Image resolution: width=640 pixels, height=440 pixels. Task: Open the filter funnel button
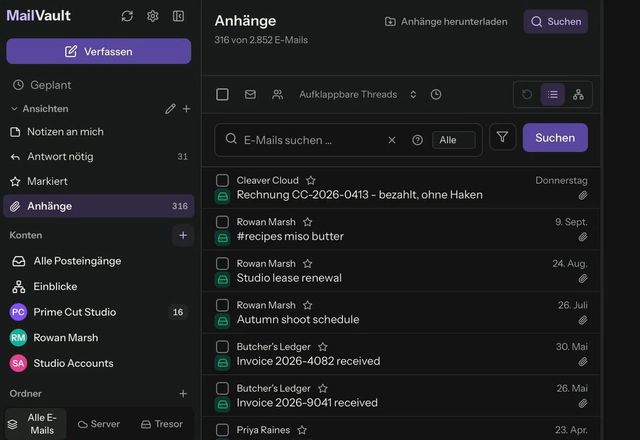(x=502, y=137)
